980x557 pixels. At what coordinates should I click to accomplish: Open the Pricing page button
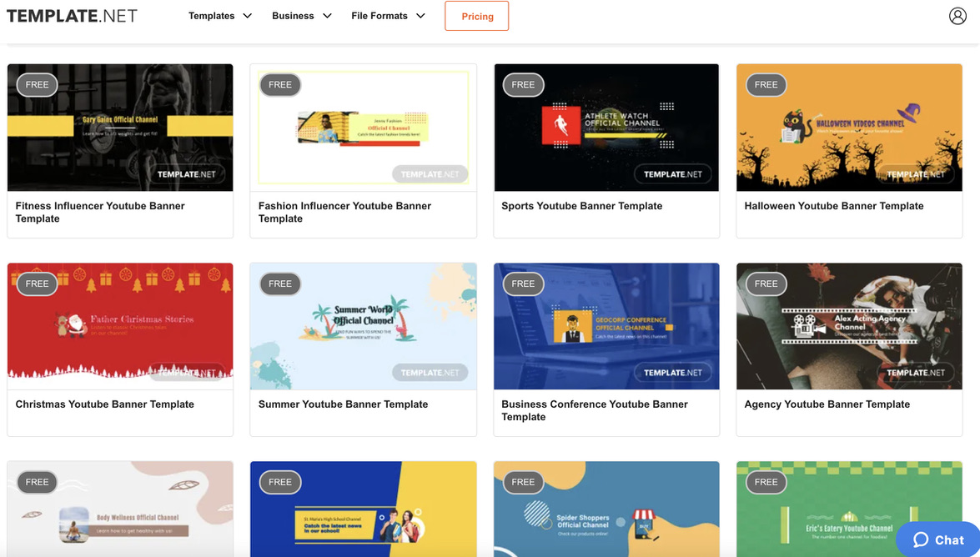(x=477, y=16)
